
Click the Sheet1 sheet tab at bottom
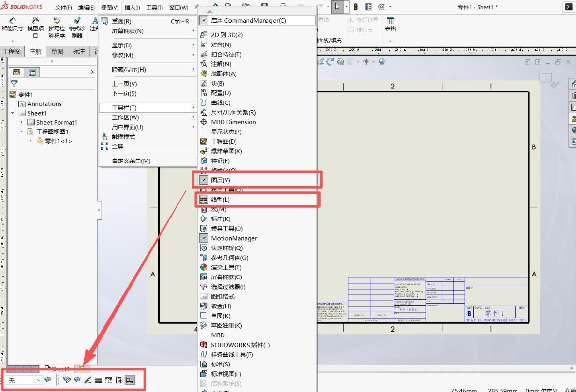click(57, 369)
